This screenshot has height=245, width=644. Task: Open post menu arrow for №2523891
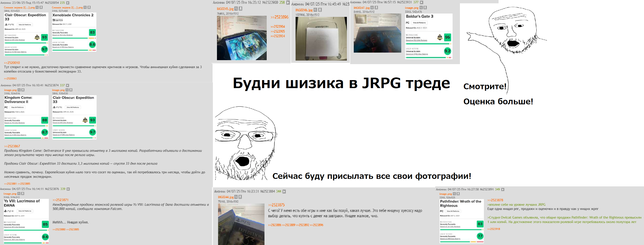[503, 190]
